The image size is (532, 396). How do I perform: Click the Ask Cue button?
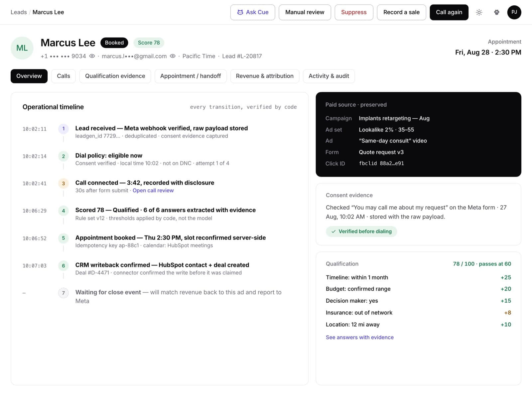[x=253, y=12]
